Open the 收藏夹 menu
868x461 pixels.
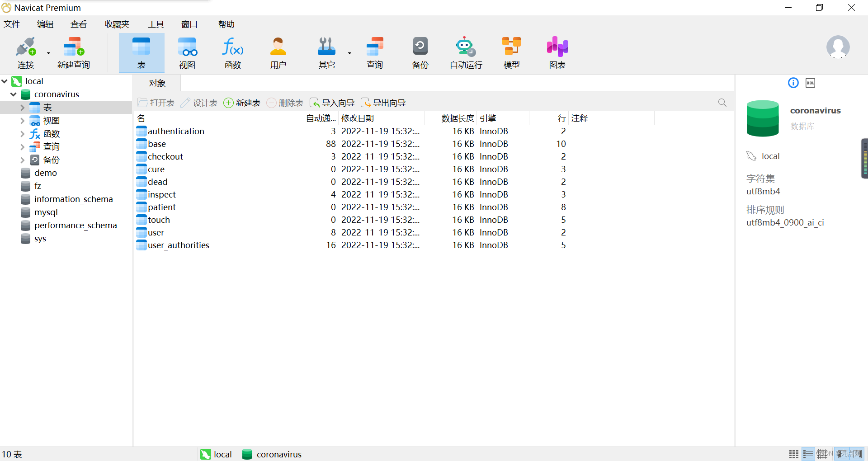point(117,24)
